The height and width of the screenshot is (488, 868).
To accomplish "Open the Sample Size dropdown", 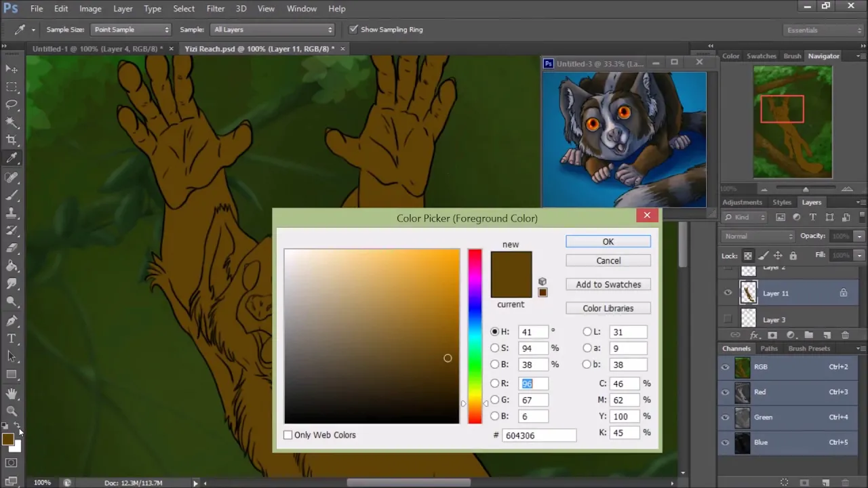I will tap(131, 29).
